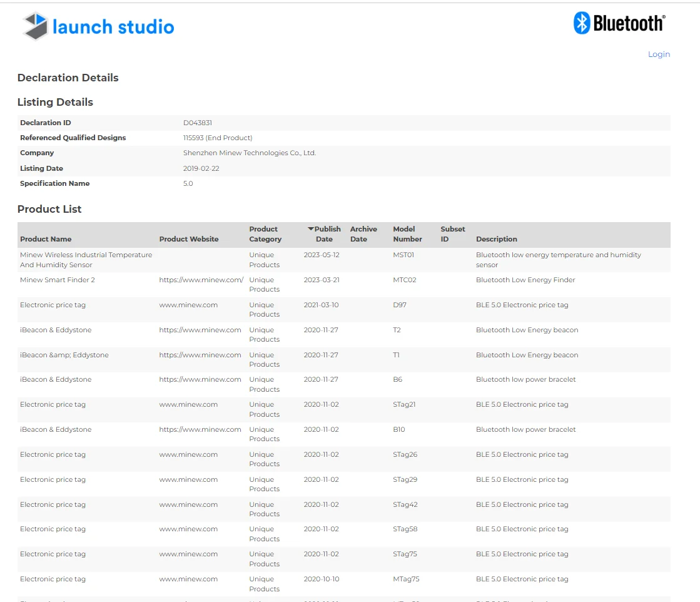700x602 pixels.
Task: Select Specification Name value 5.0
Action: tap(188, 183)
